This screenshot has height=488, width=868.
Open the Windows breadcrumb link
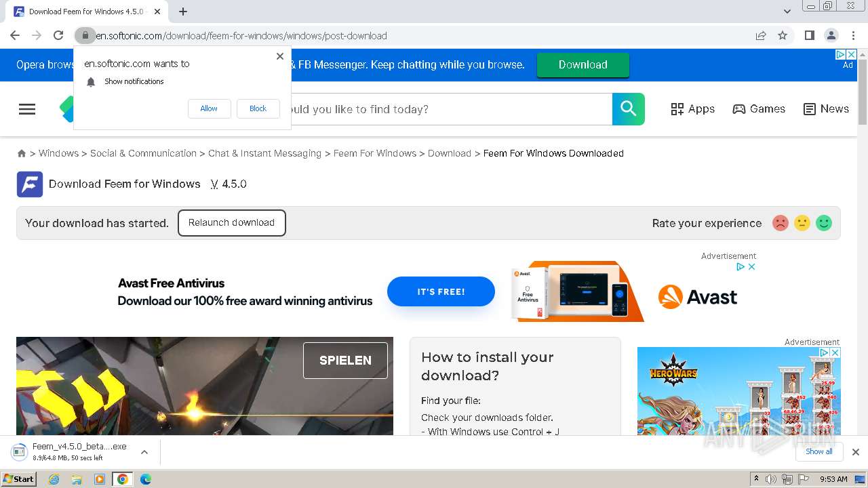coord(58,153)
